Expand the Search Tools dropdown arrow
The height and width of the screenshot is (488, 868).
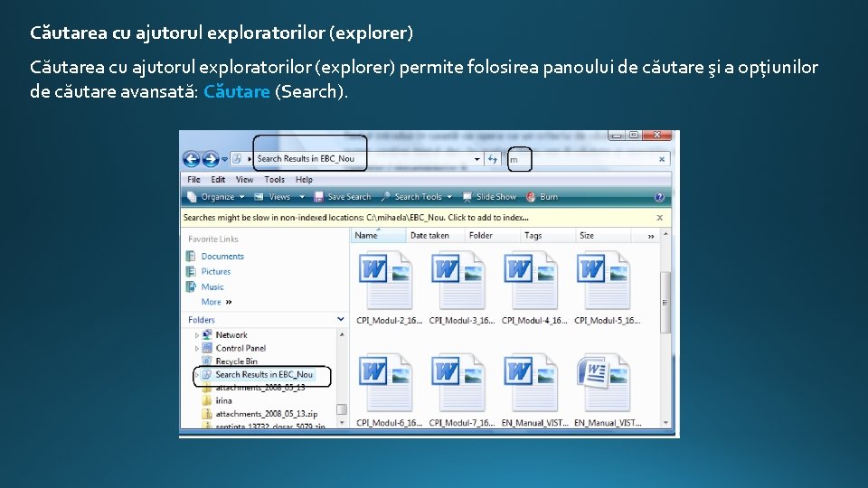pos(449,197)
